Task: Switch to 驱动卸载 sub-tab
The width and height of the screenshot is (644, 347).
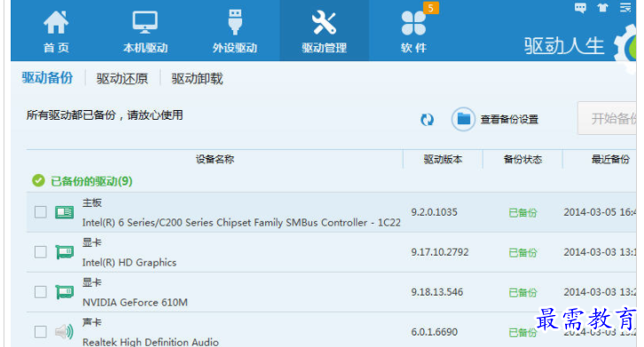Action: [x=197, y=78]
